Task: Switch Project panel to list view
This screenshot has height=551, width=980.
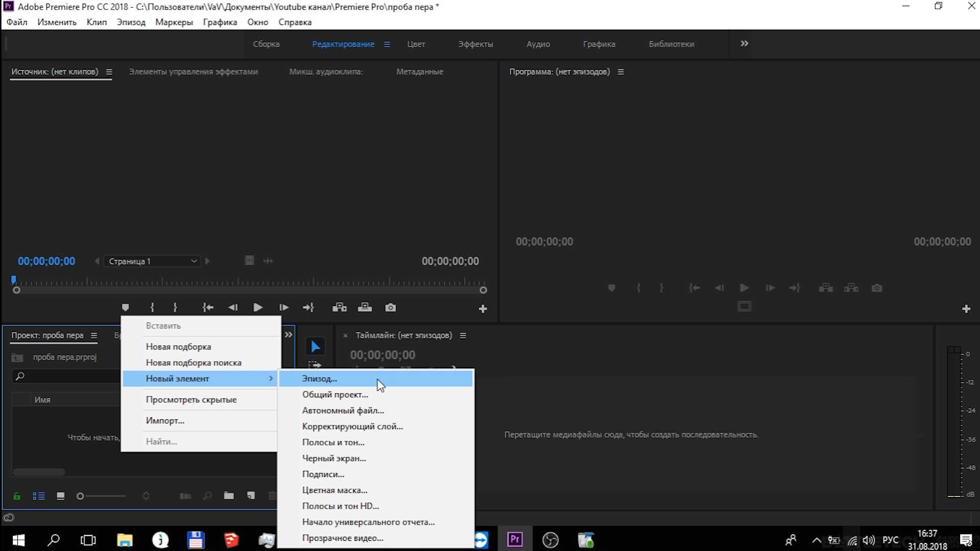Action: point(39,496)
